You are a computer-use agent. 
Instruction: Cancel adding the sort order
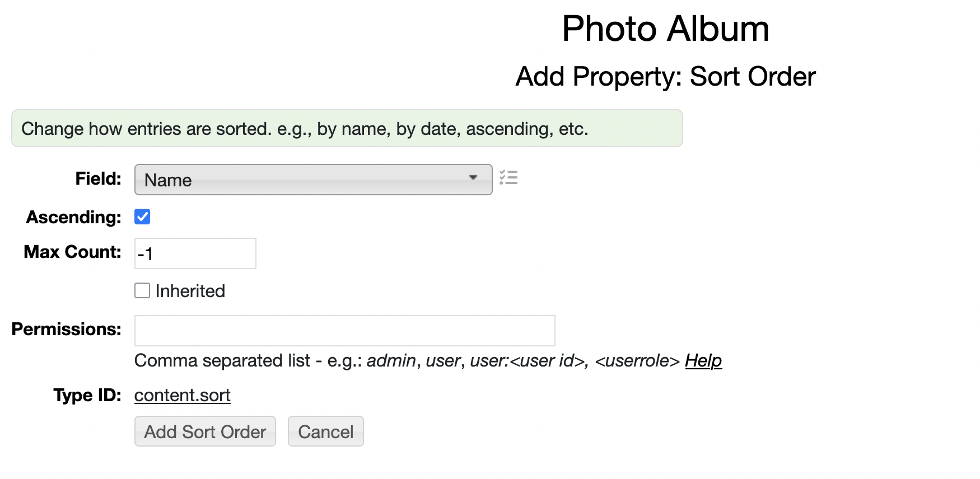pos(325,431)
